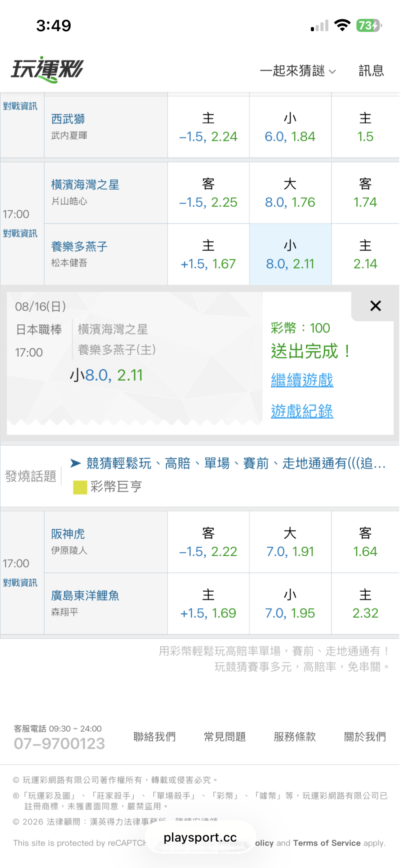The height and width of the screenshot is (868, 401).
Task: Open 廣島東洋鯉魚 team link
Action: [85, 595]
